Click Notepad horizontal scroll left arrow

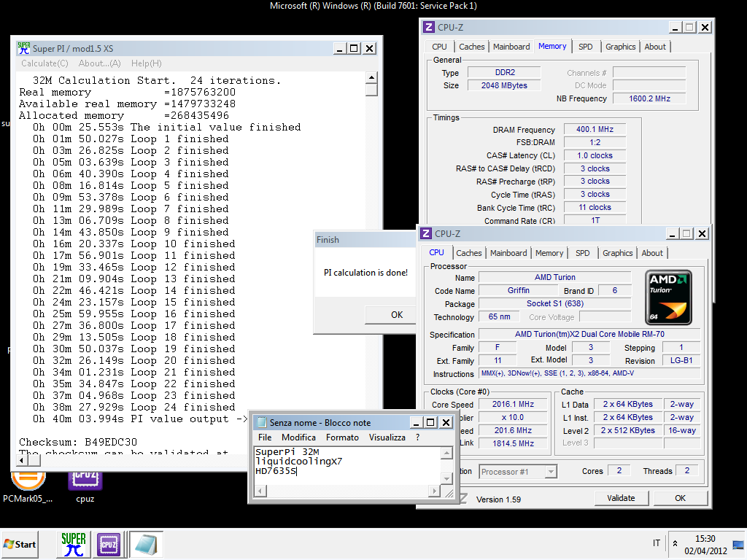click(x=260, y=491)
